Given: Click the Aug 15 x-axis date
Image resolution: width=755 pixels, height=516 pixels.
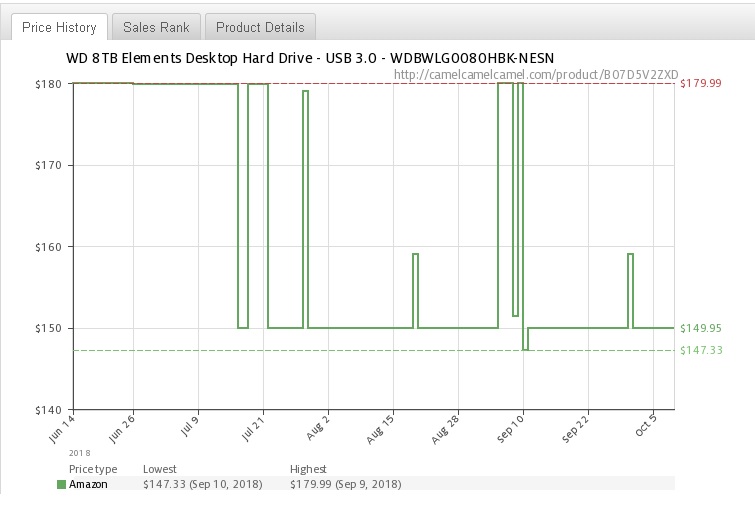Looking at the screenshot, I should coord(380,429).
